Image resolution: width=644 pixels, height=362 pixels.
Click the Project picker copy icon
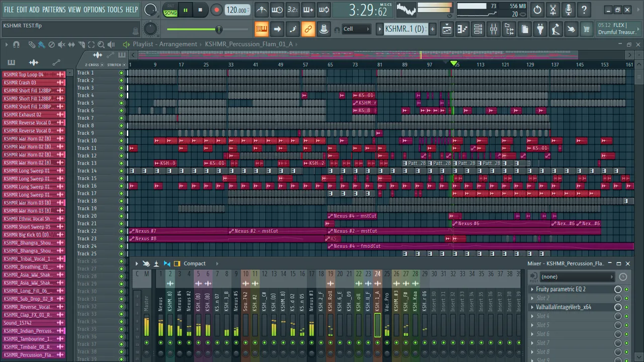[x=525, y=29]
